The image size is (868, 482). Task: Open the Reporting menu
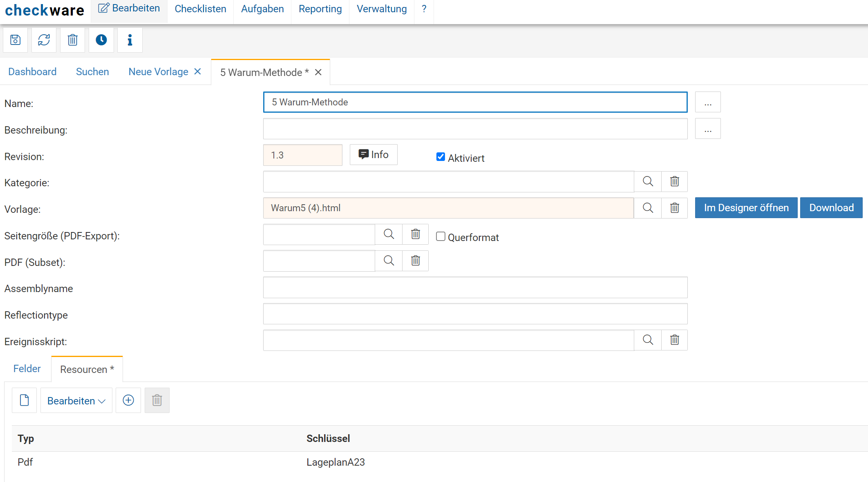(x=320, y=9)
